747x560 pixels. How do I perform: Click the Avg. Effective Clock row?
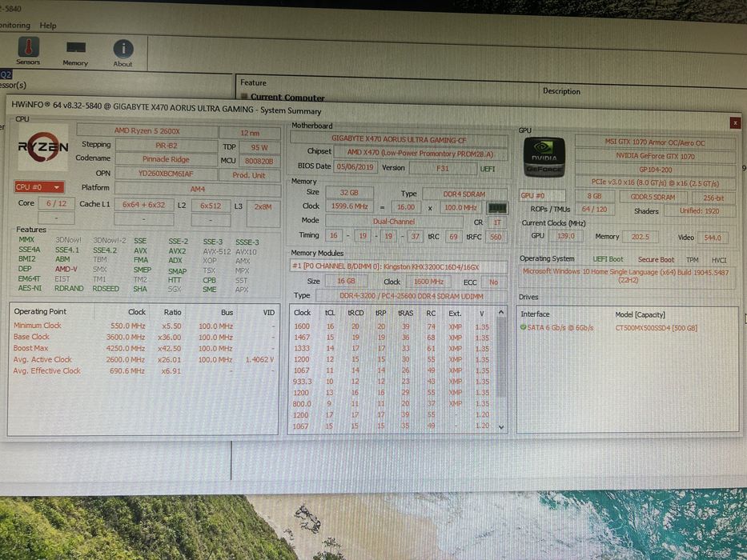(x=143, y=370)
